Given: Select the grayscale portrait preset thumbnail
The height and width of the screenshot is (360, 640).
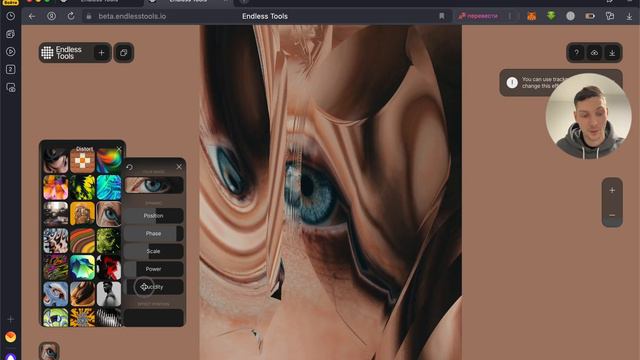Looking at the screenshot, I should [x=109, y=294].
